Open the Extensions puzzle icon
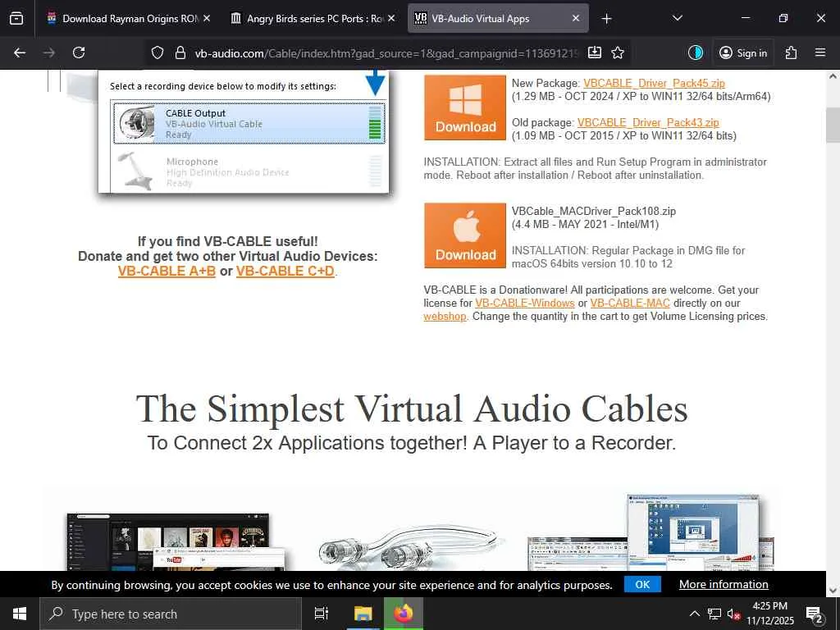 [x=791, y=52]
